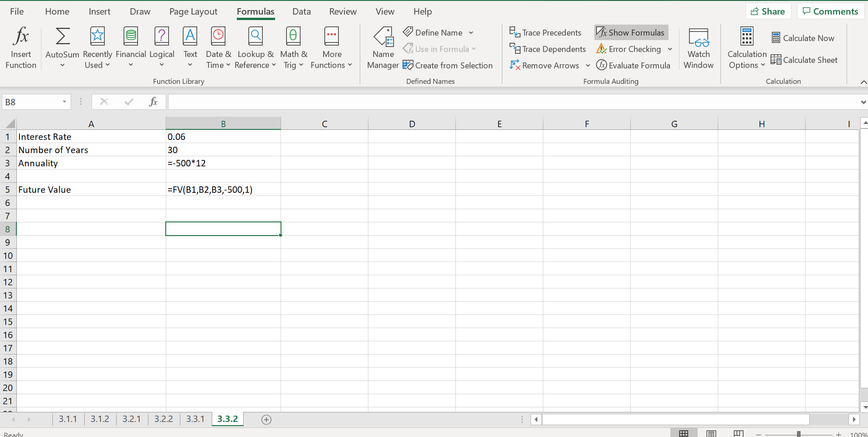
Task: Open the Date & Time functions icon
Action: [x=219, y=36]
